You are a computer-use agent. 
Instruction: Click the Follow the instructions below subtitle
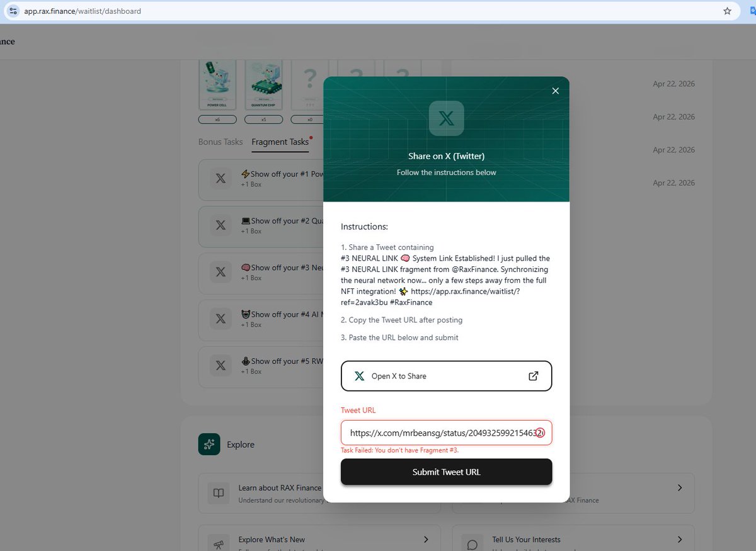click(x=446, y=173)
